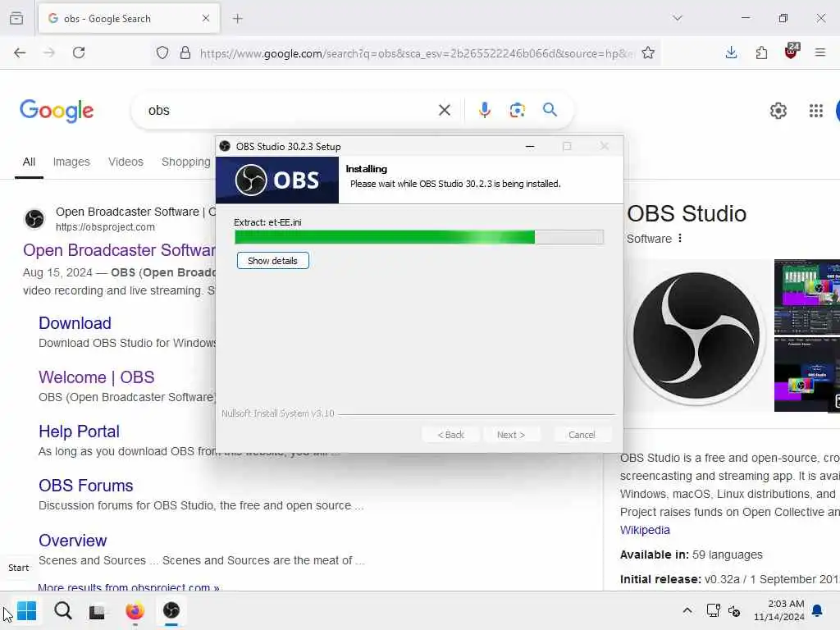Screen dimensions: 840x630
Task: Search by image with Google Lens
Action: pyautogui.click(x=518, y=110)
